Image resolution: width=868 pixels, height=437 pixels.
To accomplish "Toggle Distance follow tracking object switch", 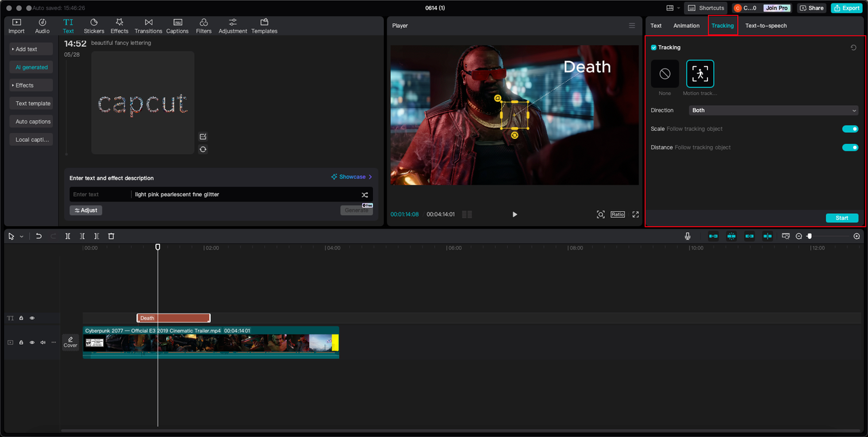I will point(850,147).
